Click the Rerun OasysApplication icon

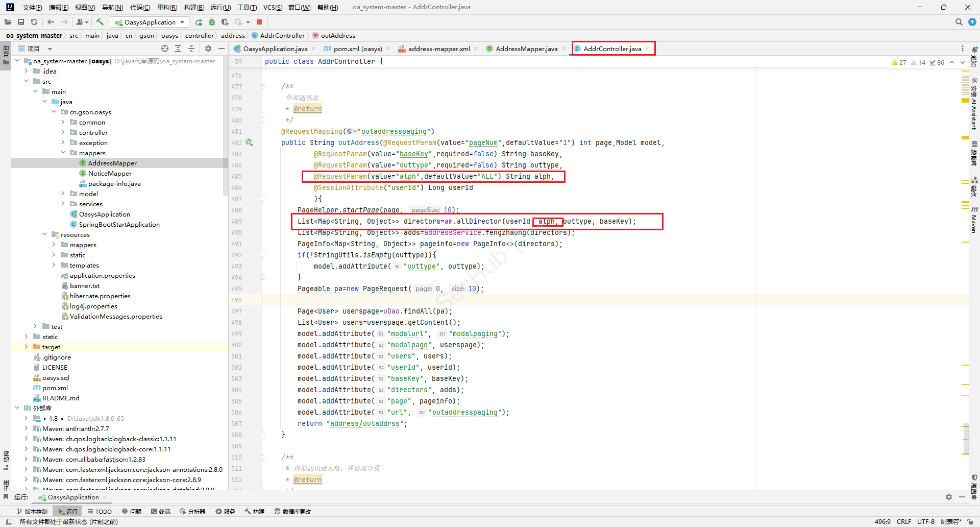pyautogui.click(x=199, y=22)
